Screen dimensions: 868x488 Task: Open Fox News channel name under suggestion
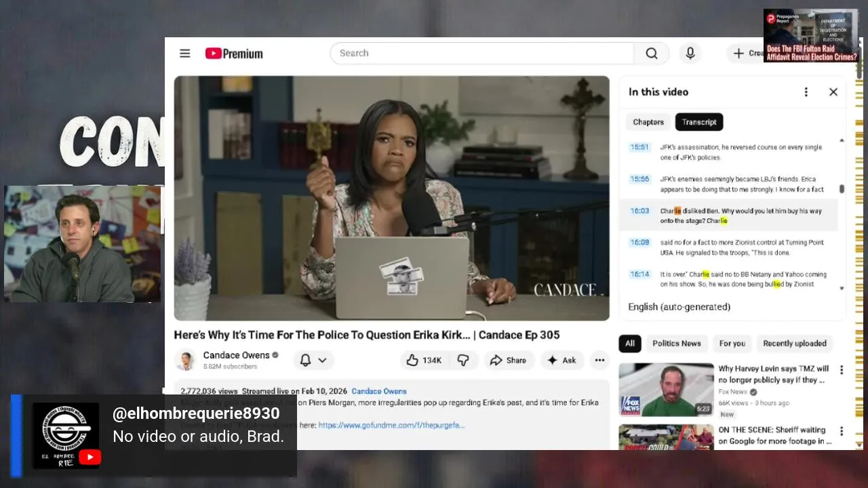click(x=732, y=392)
